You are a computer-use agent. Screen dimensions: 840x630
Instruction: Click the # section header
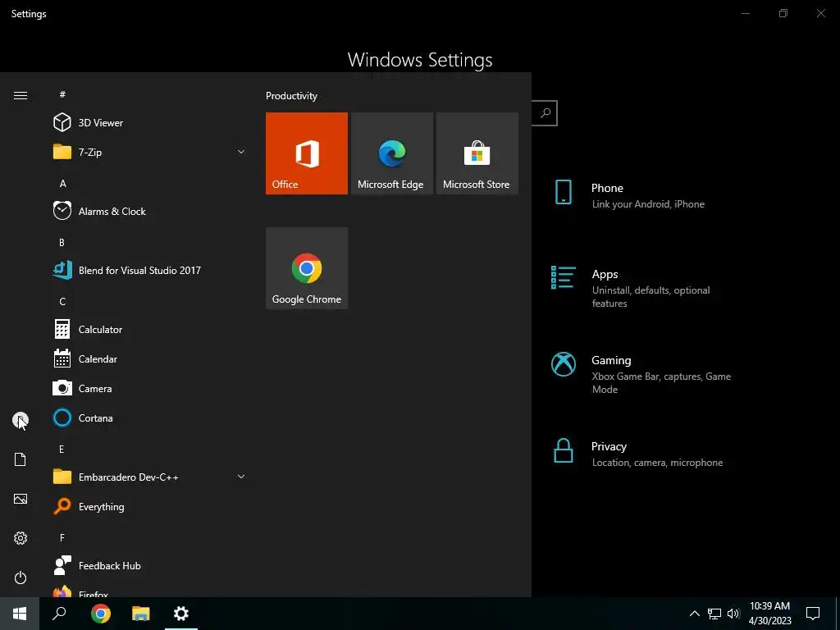pos(62,94)
